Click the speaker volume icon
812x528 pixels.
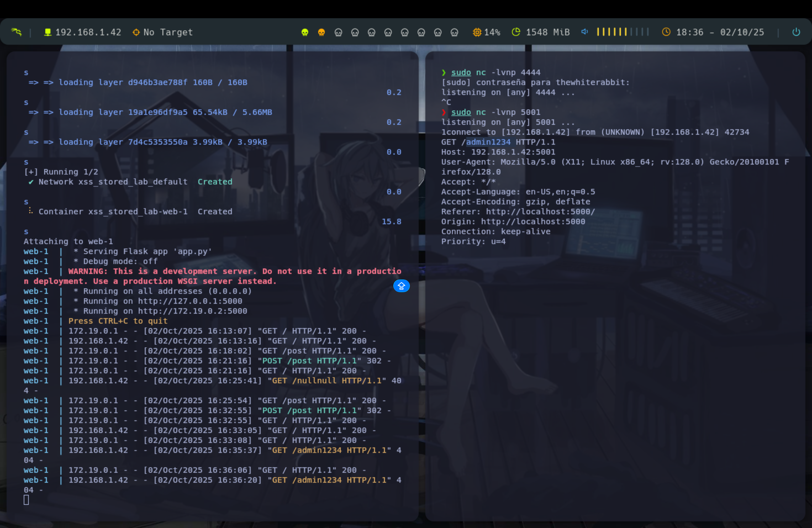click(x=584, y=32)
